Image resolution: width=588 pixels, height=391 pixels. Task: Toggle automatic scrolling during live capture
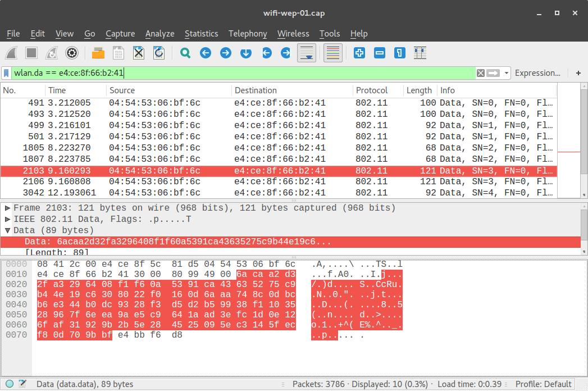(x=306, y=53)
